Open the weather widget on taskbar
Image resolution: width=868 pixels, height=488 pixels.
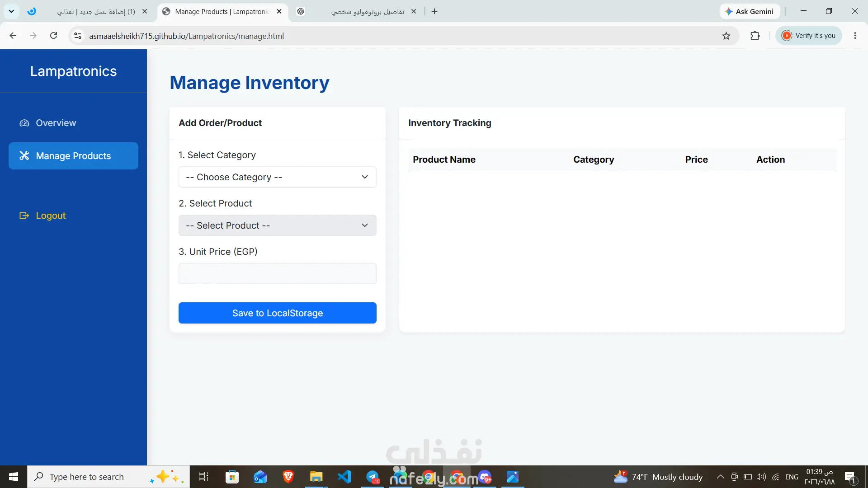[x=658, y=477]
